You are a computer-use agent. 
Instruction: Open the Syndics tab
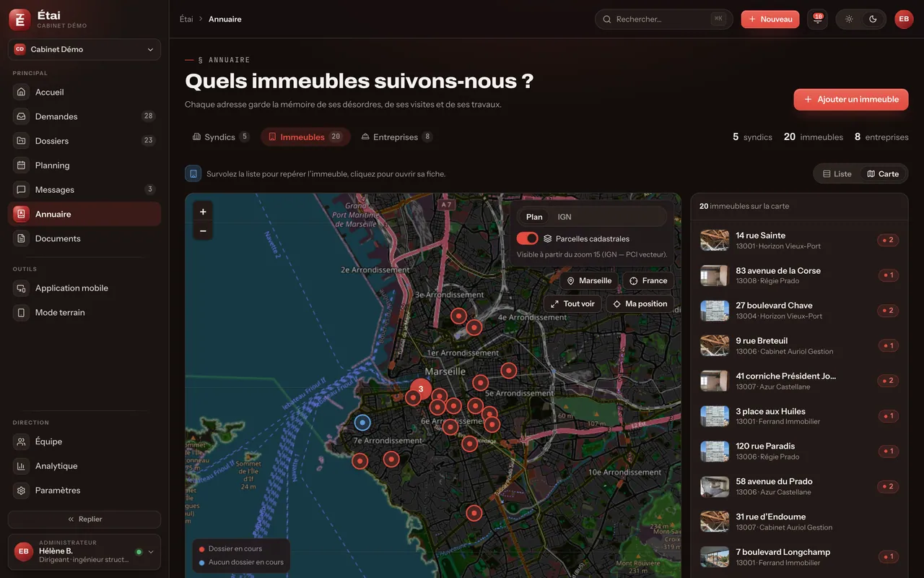221,137
